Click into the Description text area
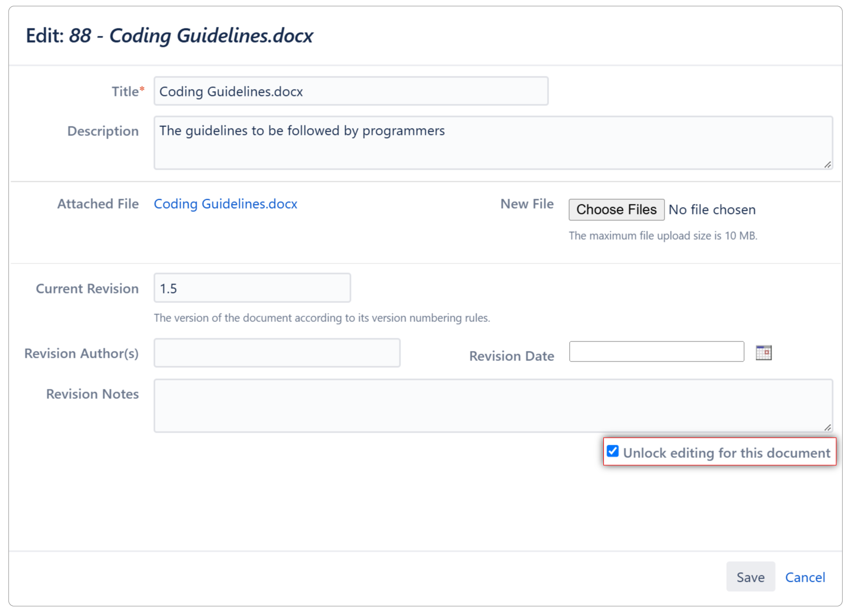The height and width of the screenshot is (616, 850). [493, 143]
